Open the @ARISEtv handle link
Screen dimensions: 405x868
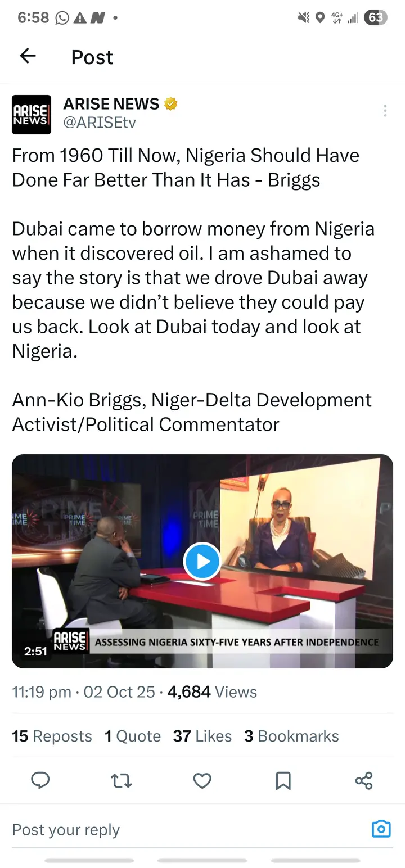100,122
